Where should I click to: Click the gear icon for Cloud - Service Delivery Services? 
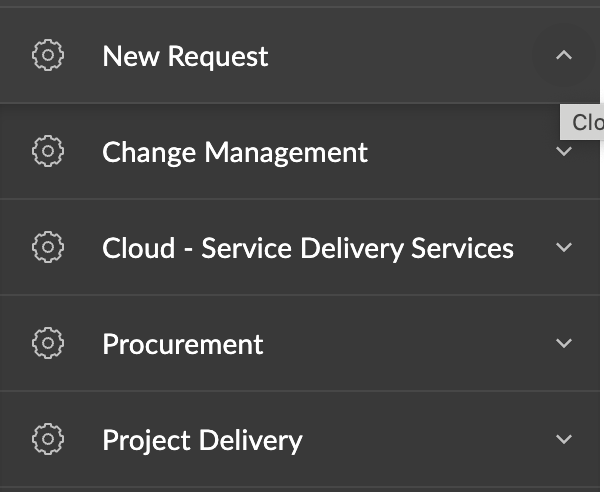[48, 247]
